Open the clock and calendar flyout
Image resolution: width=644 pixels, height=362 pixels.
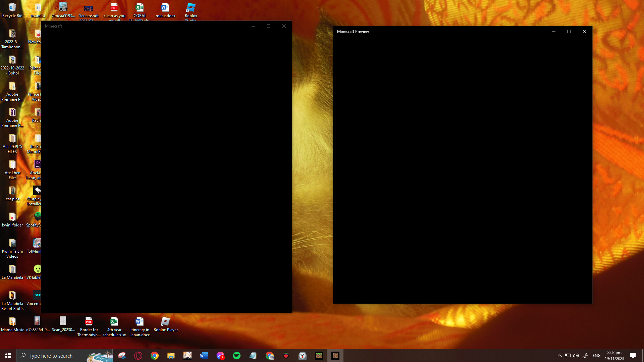pyautogui.click(x=614, y=356)
